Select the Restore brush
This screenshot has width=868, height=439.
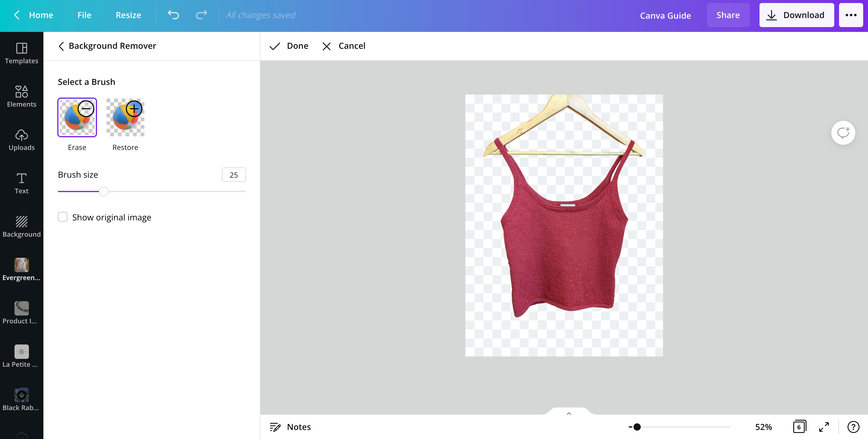125,117
